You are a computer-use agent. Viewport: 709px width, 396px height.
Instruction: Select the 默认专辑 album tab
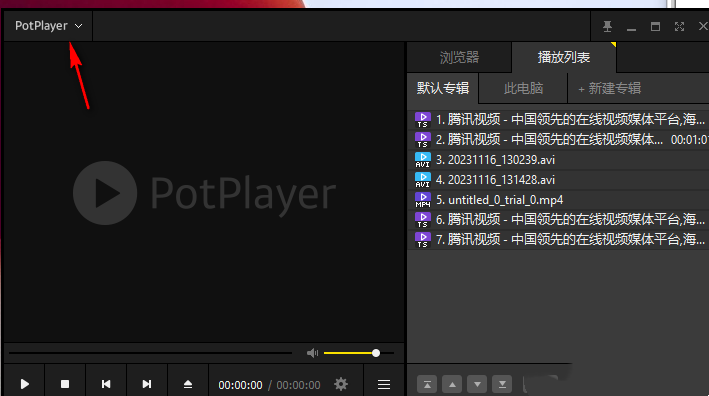[443, 88]
